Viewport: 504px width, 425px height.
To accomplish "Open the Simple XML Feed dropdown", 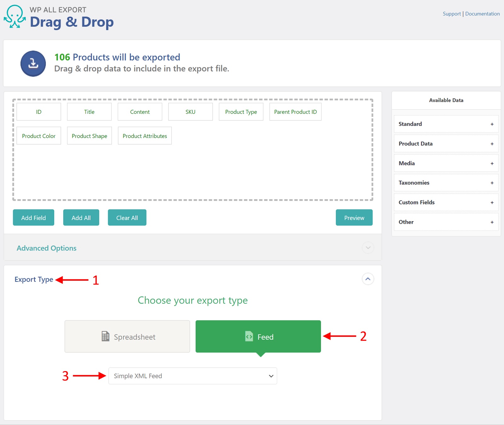I will [x=192, y=376].
